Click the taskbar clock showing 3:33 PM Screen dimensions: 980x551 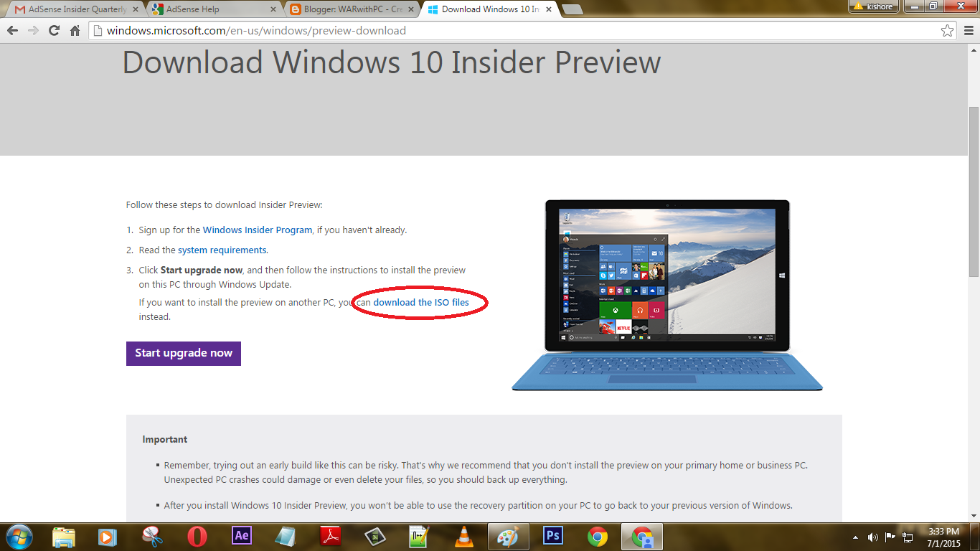click(943, 537)
